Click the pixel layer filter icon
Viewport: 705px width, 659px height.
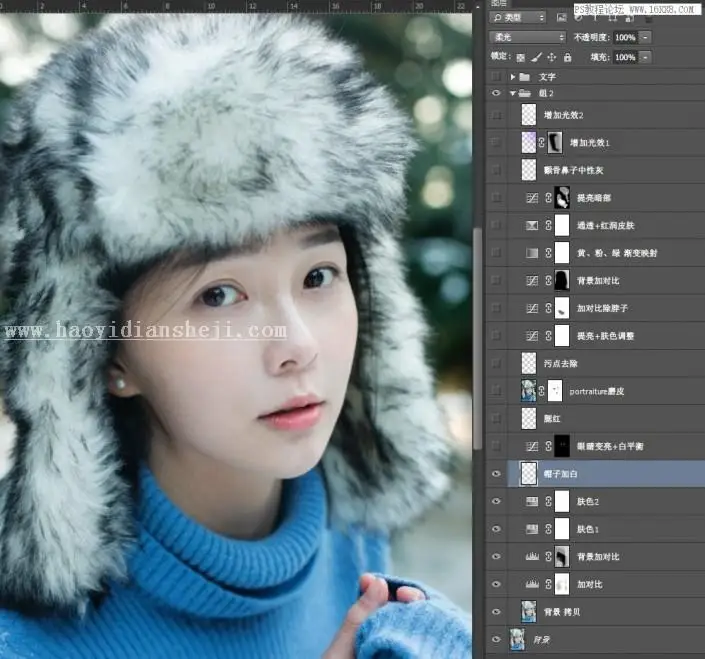561,18
